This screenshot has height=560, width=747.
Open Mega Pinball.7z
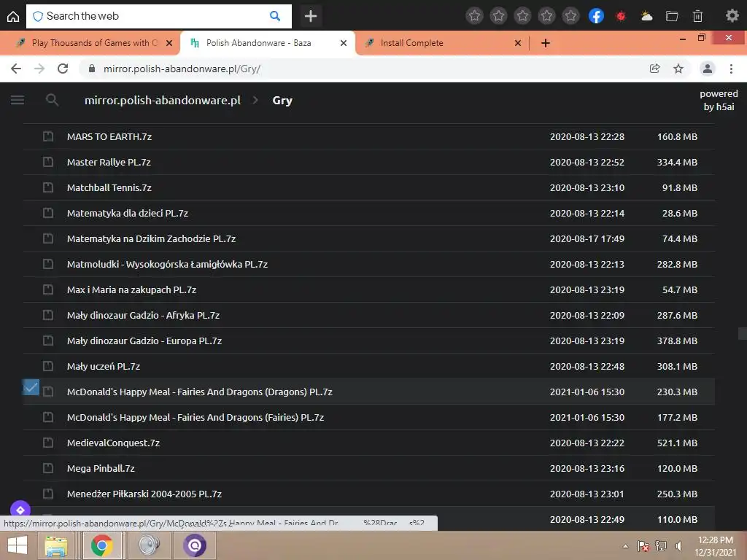tap(368, 469)
